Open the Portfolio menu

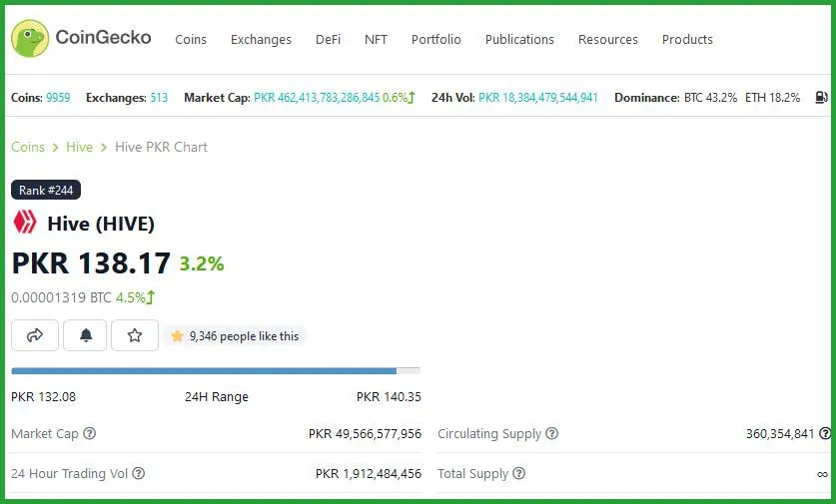pyautogui.click(x=436, y=40)
